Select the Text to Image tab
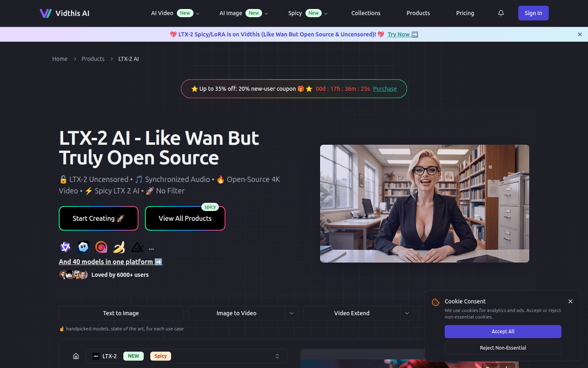Image resolution: width=588 pixels, height=368 pixels. (x=121, y=313)
